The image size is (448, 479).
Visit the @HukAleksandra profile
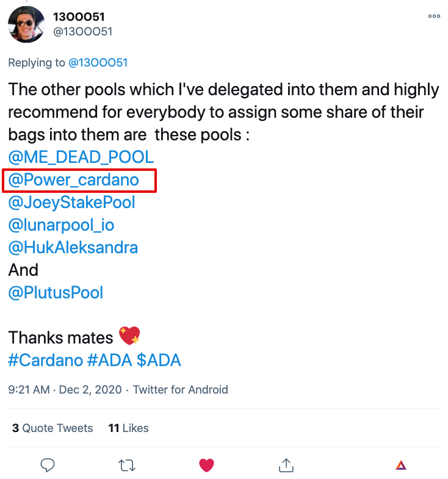click(73, 248)
